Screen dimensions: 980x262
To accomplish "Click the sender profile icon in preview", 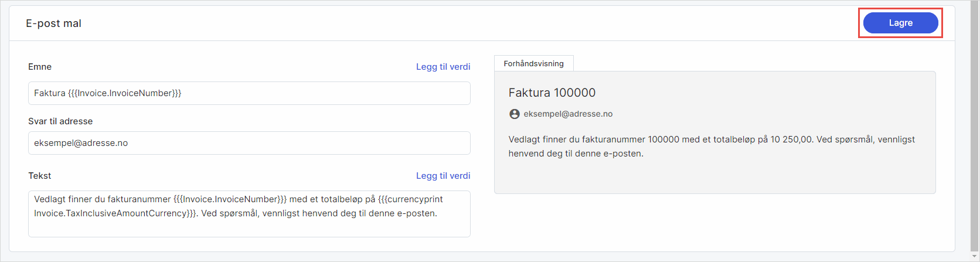I will (x=515, y=114).
